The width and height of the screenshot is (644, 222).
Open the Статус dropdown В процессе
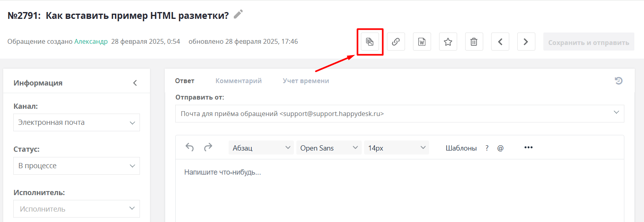tap(77, 166)
